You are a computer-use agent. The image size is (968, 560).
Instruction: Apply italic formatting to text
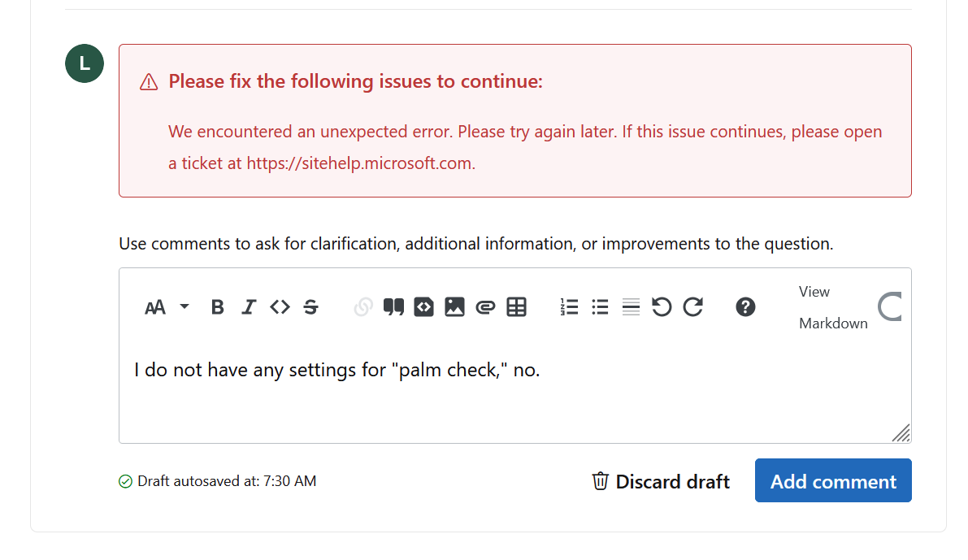pyautogui.click(x=248, y=307)
